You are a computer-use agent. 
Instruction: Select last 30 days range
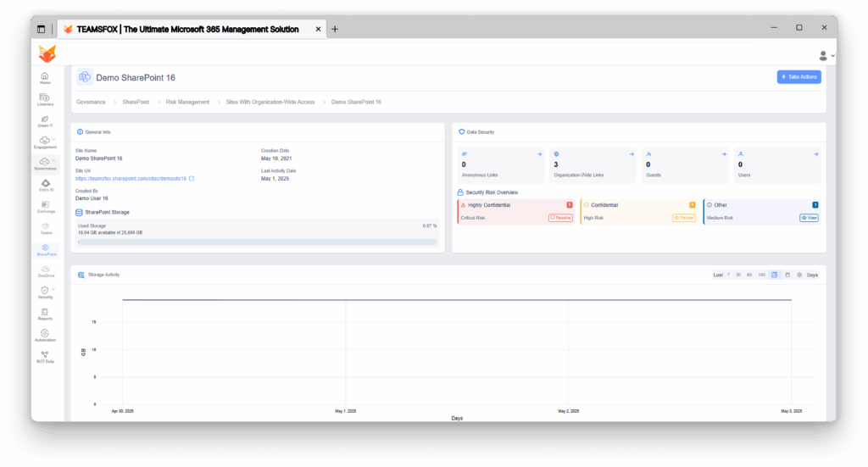coord(738,275)
